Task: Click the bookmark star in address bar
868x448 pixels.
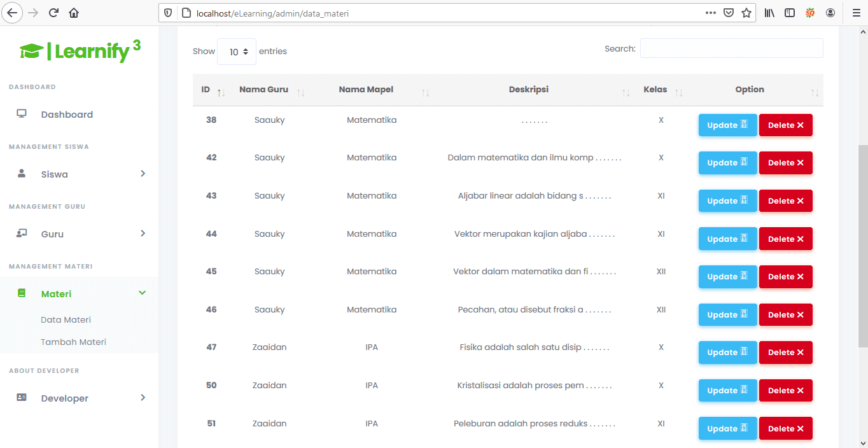Action: point(745,13)
